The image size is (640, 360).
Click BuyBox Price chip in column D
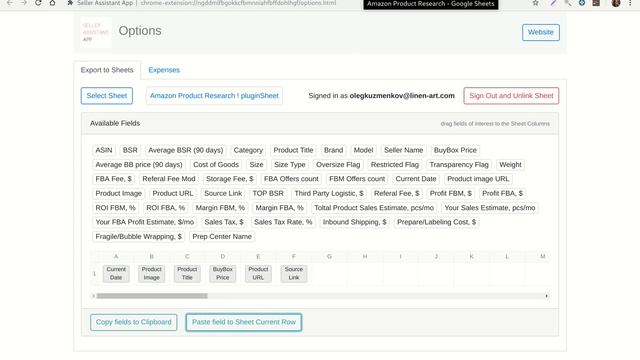click(x=222, y=273)
